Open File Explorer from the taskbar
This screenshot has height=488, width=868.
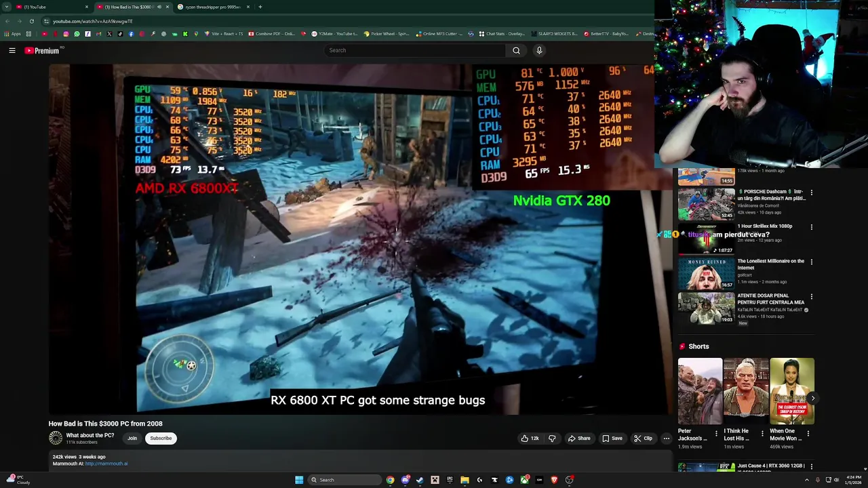pyautogui.click(x=465, y=480)
